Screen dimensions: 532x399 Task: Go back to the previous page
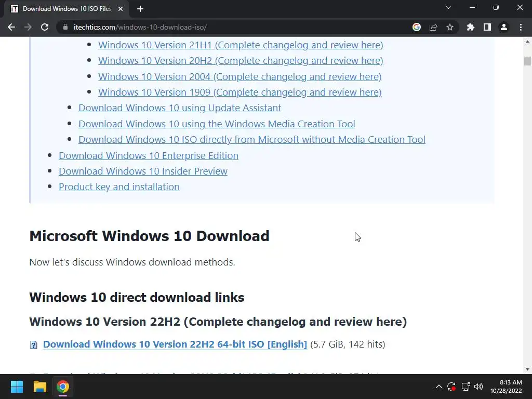pyautogui.click(x=11, y=27)
